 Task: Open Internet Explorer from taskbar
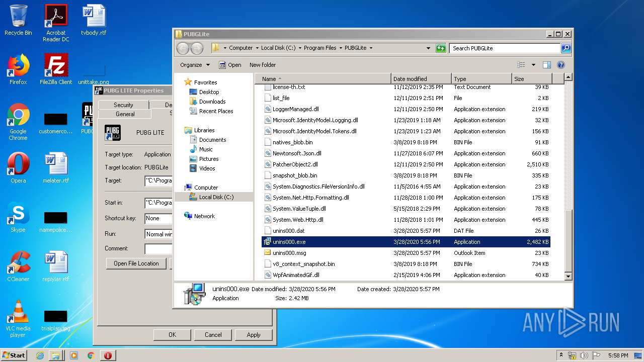point(40,355)
